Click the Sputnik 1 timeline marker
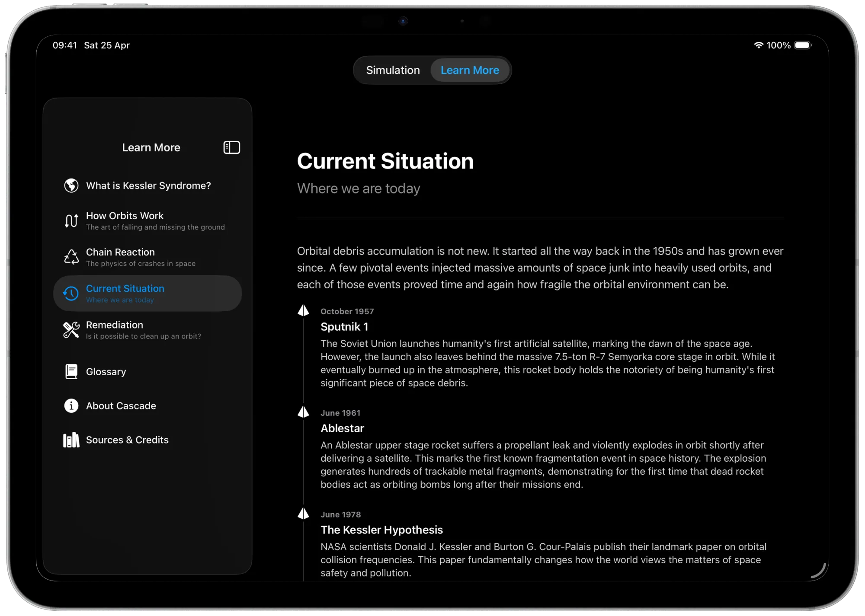Screen dimensions: 865x616 tap(304, 310)
